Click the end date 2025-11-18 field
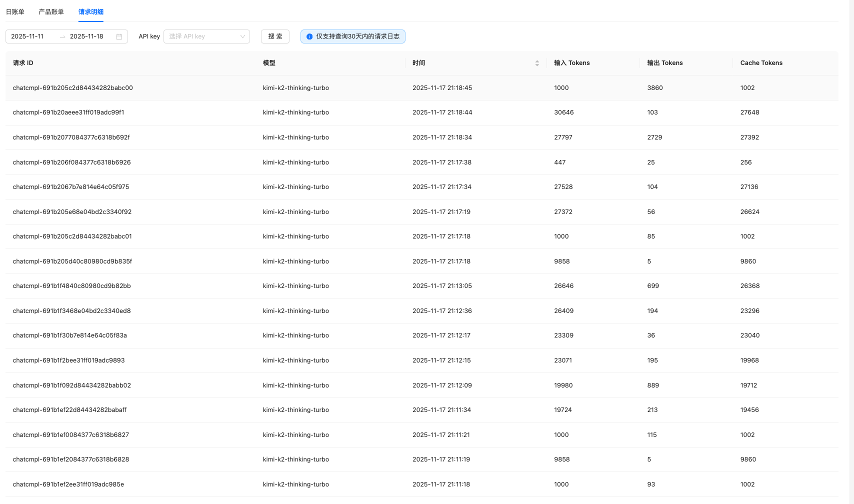The height and width of the screenshot is (504, 854). pos(86,36)
